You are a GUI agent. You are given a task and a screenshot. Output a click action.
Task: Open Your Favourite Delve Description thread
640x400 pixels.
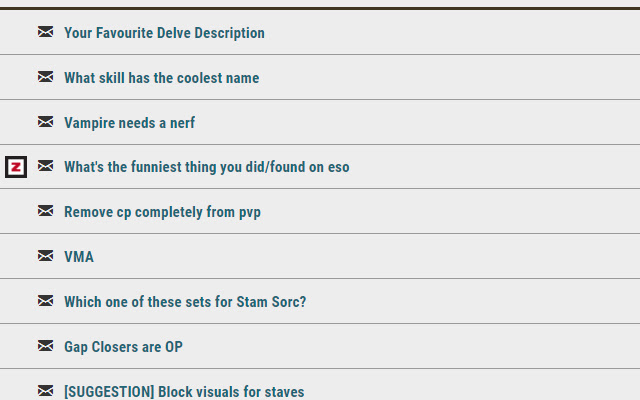[164, 33]
